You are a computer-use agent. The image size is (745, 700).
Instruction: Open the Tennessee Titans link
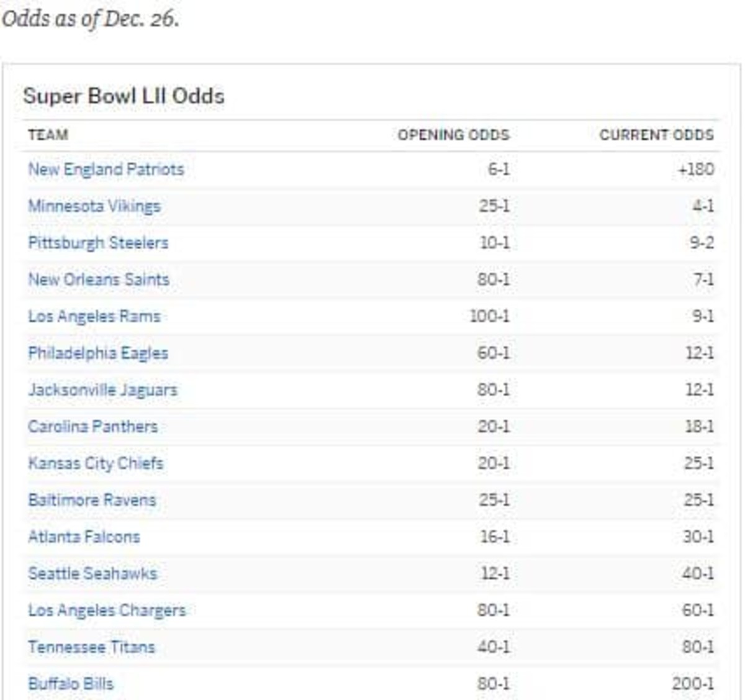(92, 647)
